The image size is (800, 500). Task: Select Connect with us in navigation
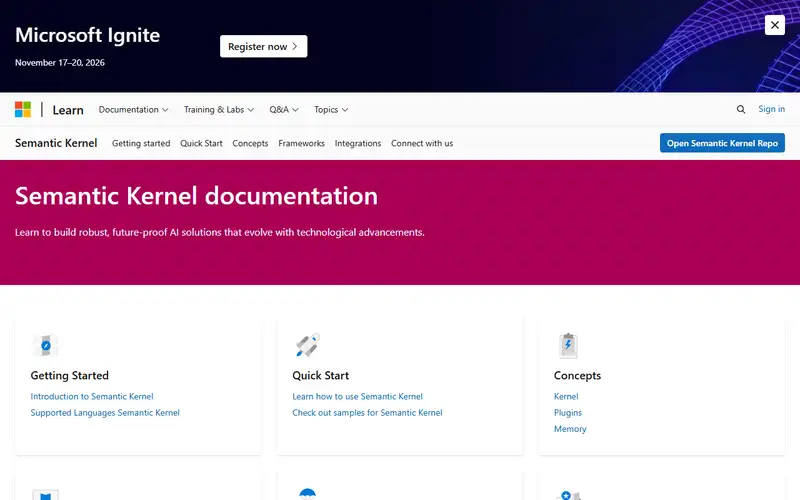coord(422,143)
